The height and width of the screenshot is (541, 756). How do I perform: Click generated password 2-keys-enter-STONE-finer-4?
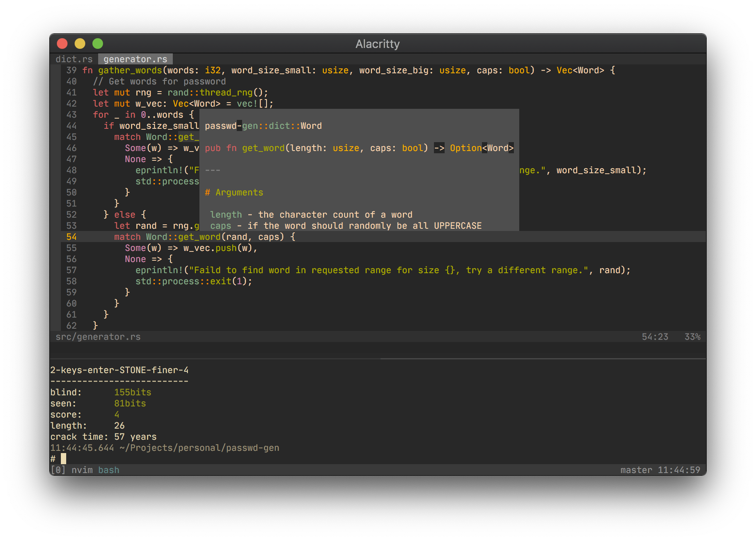pos(119,370)
